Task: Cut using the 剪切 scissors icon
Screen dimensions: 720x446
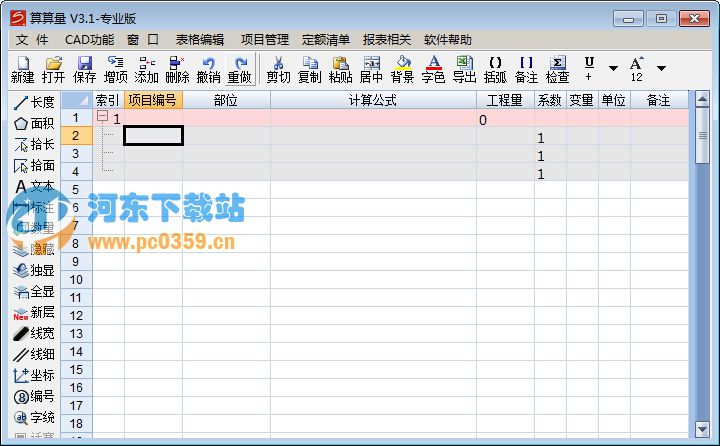Action: click(279, 69)
